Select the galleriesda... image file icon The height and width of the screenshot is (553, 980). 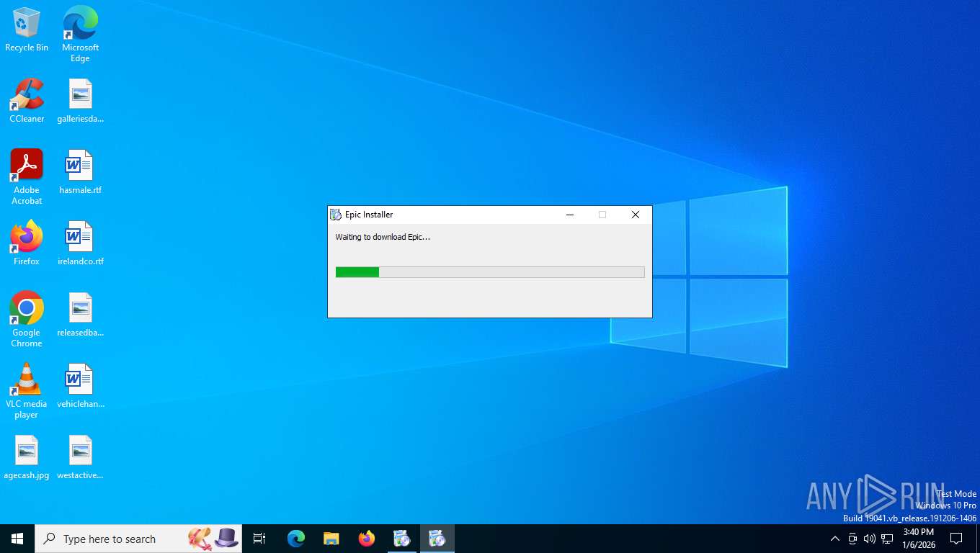(x=80, y=101)
